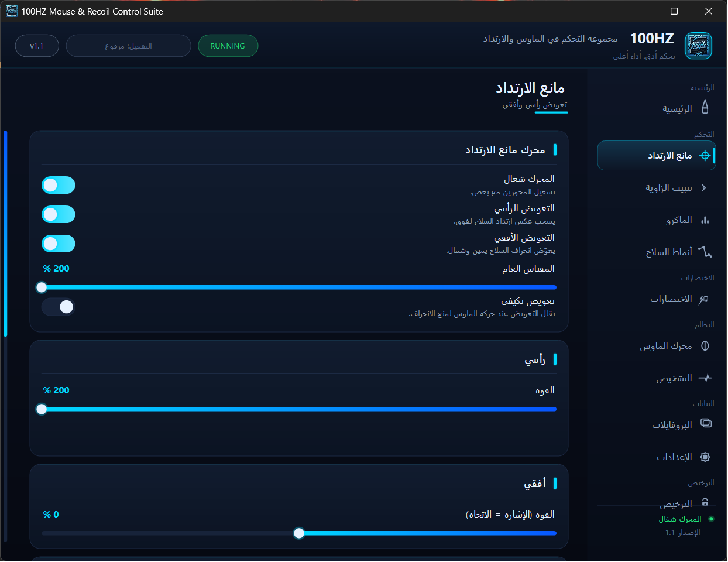Click the horizontal القوة (الإشارة = الاتجاه) slider
Viewport: 728px width, 562px height.
[299, 533]
